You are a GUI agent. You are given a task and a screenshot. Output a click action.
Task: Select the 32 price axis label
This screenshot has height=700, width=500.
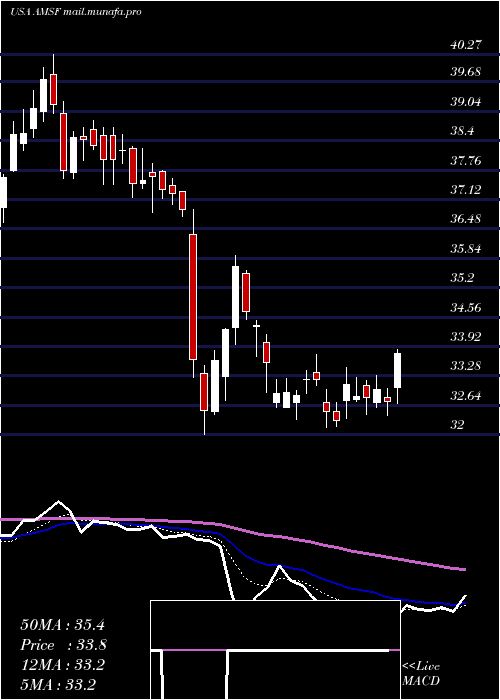coord(457,424)
